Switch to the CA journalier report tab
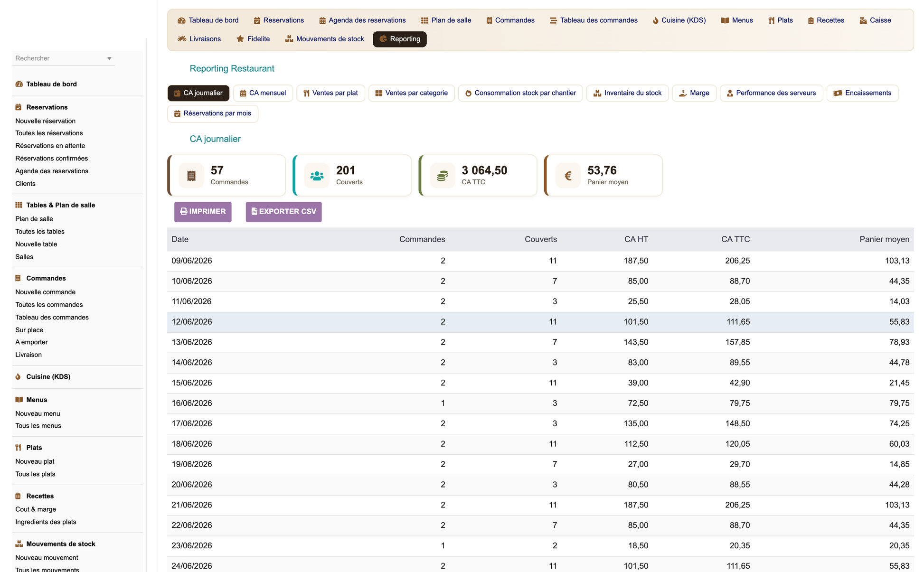 coord(198,93)
